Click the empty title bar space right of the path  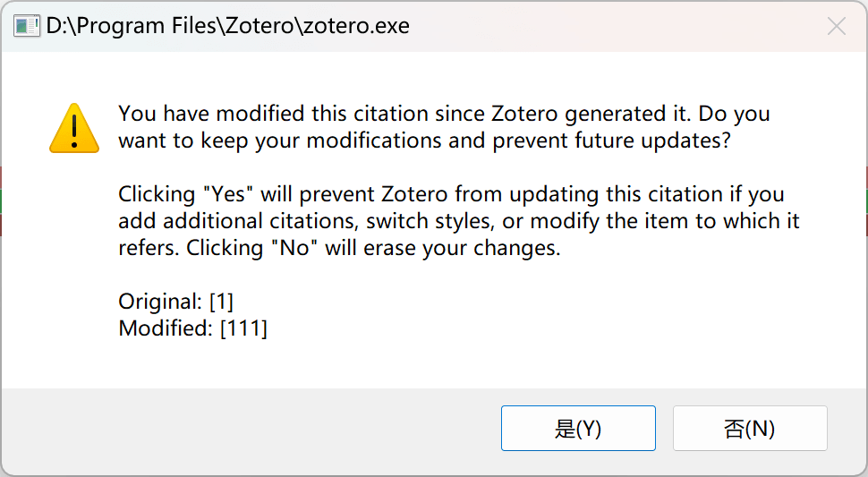[x=608, y=26]
